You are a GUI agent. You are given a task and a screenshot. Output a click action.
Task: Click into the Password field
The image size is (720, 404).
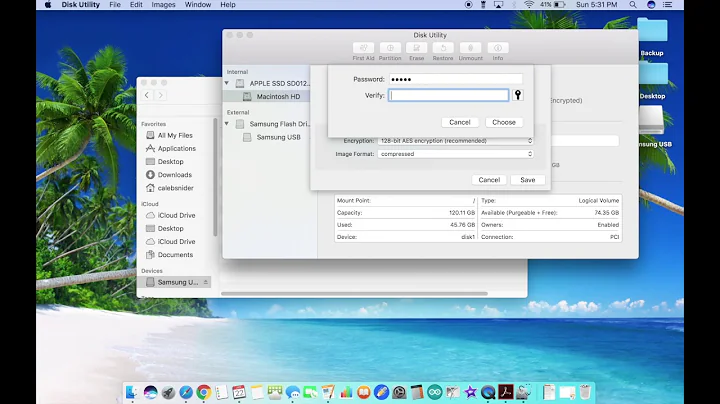456,79
